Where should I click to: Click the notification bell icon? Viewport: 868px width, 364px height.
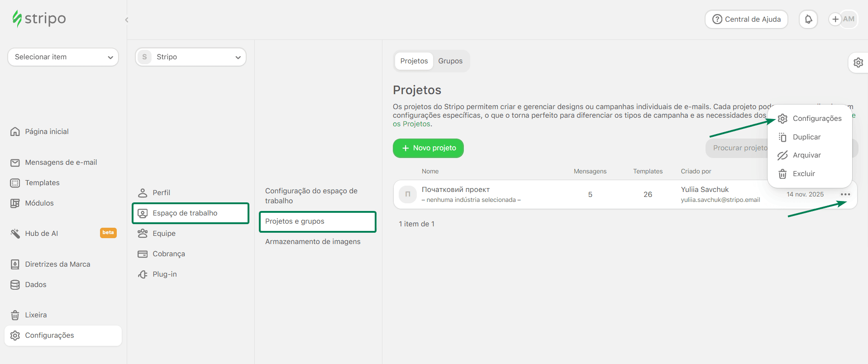coord(808,19)
